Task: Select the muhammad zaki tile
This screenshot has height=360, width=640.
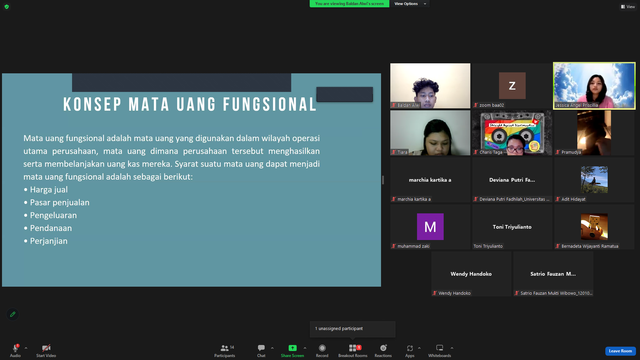Action: [430, 227]
